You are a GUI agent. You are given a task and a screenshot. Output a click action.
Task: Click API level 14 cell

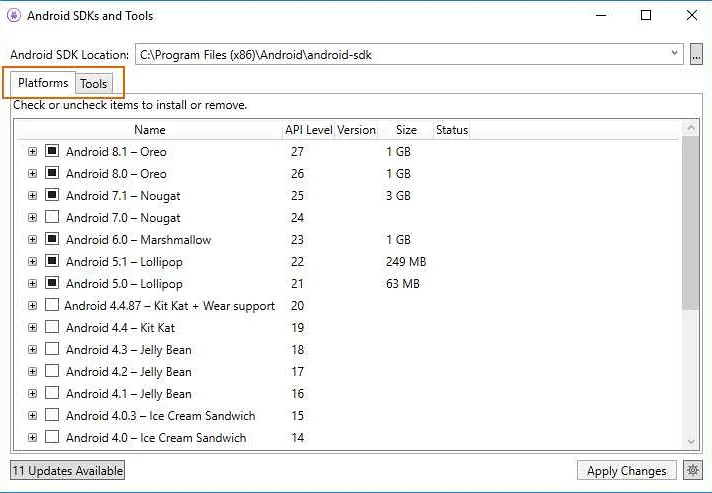297,438
